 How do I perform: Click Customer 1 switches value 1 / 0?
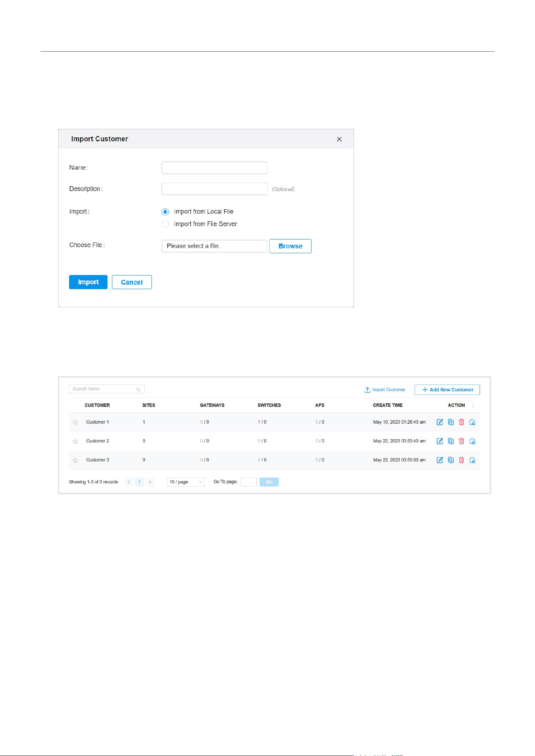pyautogui.click(x=262, y=422)
